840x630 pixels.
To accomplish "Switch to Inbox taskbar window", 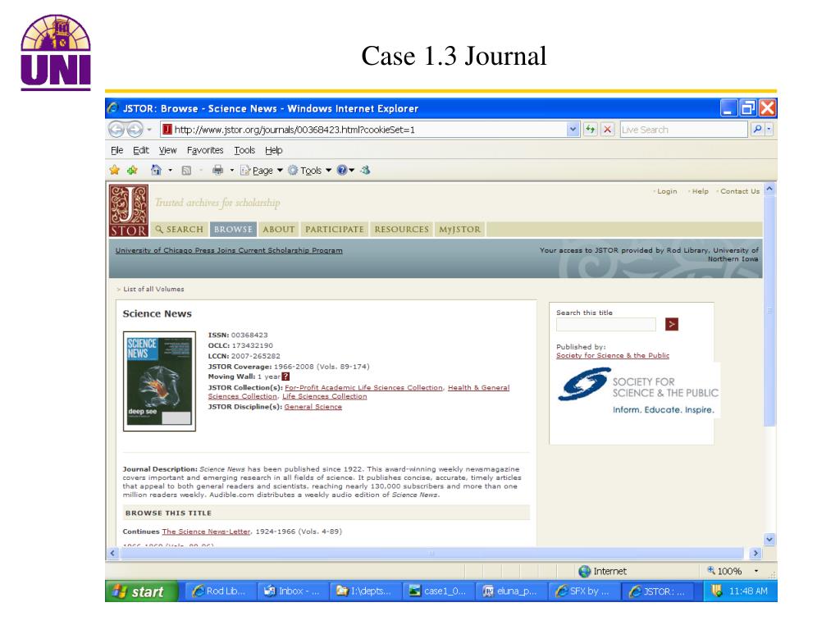I will pos(292,591).
